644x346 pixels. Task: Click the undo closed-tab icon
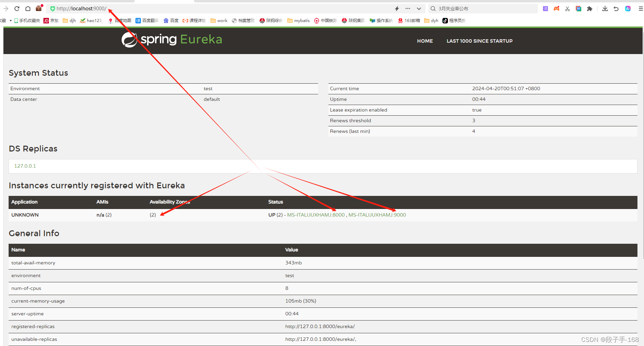point(616,9)
